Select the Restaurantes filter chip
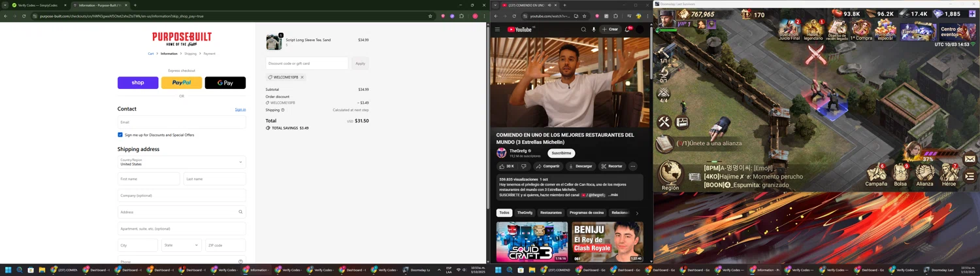The image size is (980, 276). tap(551, 213)
